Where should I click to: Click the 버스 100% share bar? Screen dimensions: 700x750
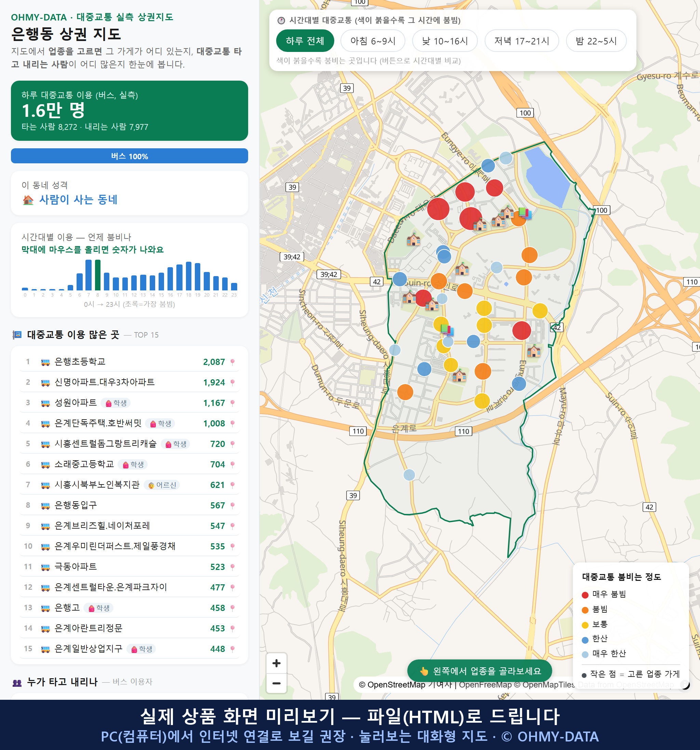[130, 156]
